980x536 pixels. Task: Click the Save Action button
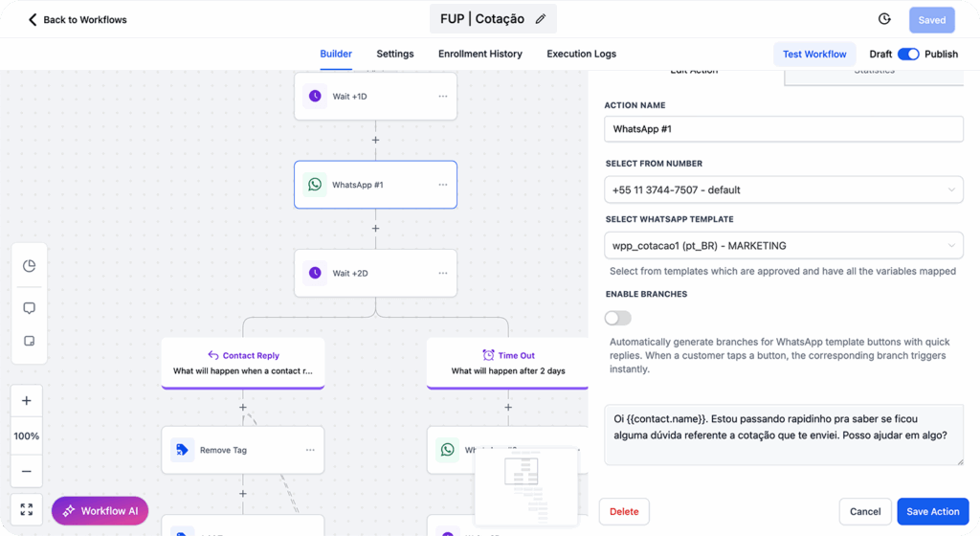[932, 511]
